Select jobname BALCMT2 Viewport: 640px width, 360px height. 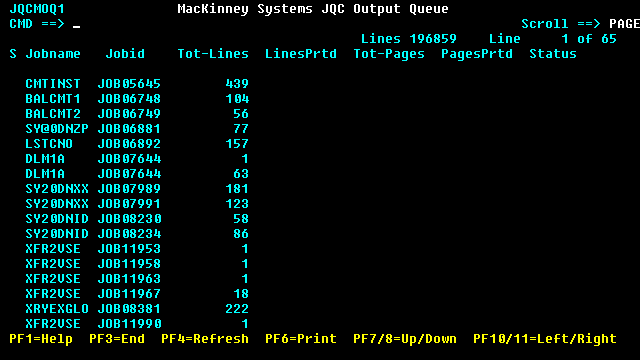pyautogui.click(x=53, y=114)
